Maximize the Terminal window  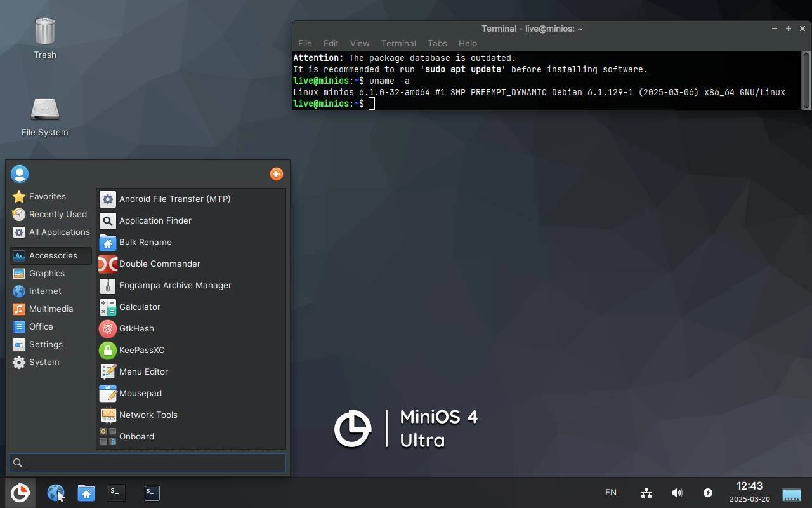[789, 29]
